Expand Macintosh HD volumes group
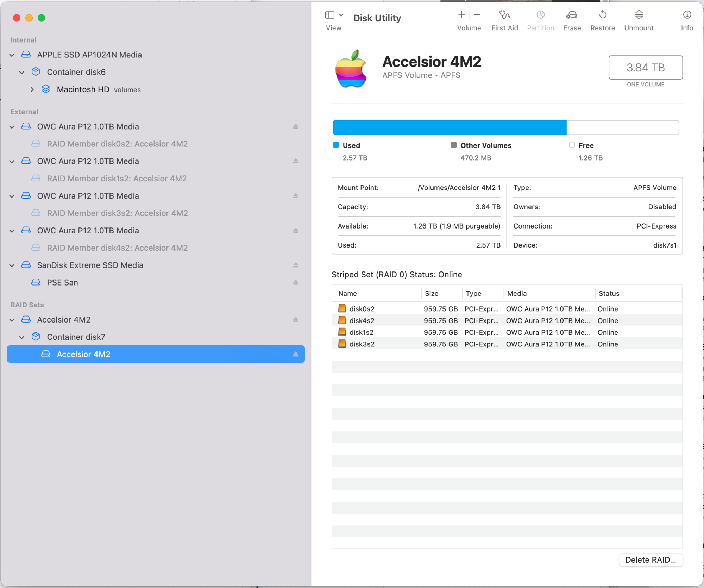 pos(32,90)
